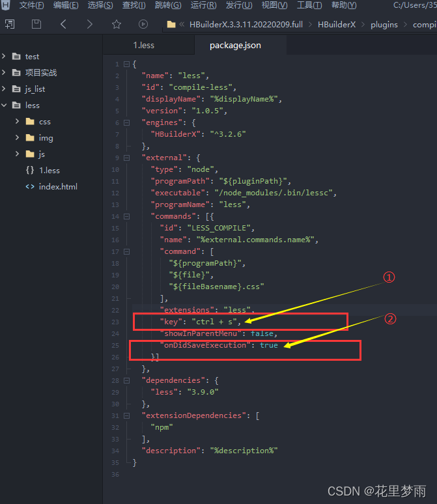Viewport: 437px width, 504px height.
Task: Open the 选择(S) menu
Action: coord(100,5)
